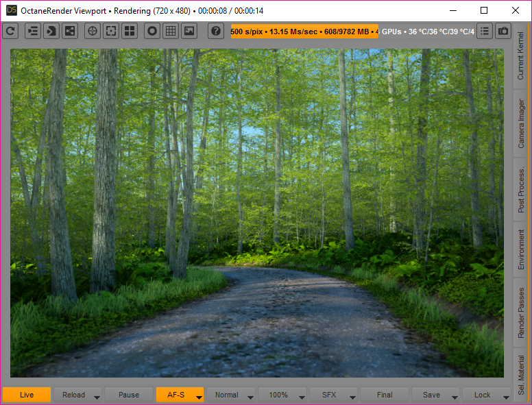The width and height of the screenshot is (532, 405).
Task: Toggle the fine grid overlay icon
Action: 171,32
